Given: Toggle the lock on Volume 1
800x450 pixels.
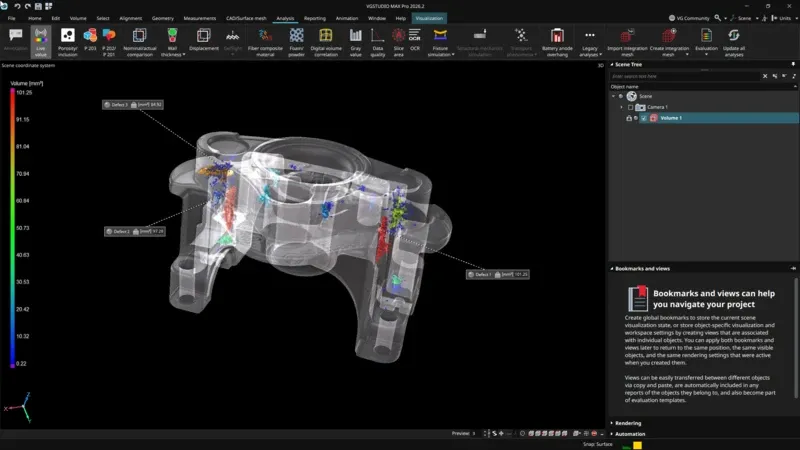Looking at the screenshot, I should tap(629, 118).
